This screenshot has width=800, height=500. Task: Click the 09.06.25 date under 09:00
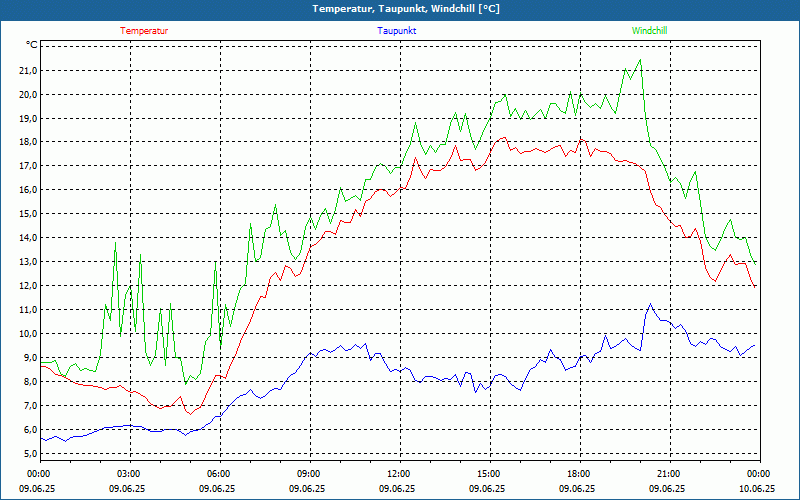308,488
